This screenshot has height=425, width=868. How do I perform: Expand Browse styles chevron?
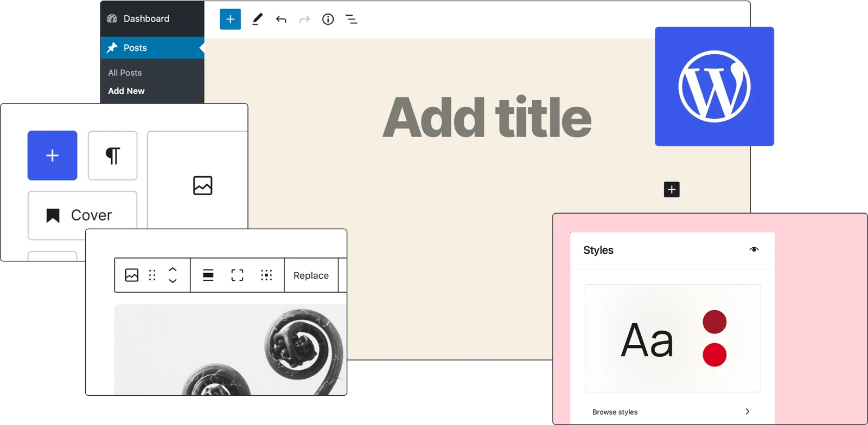pyautogui.click(x=748, y=411)
